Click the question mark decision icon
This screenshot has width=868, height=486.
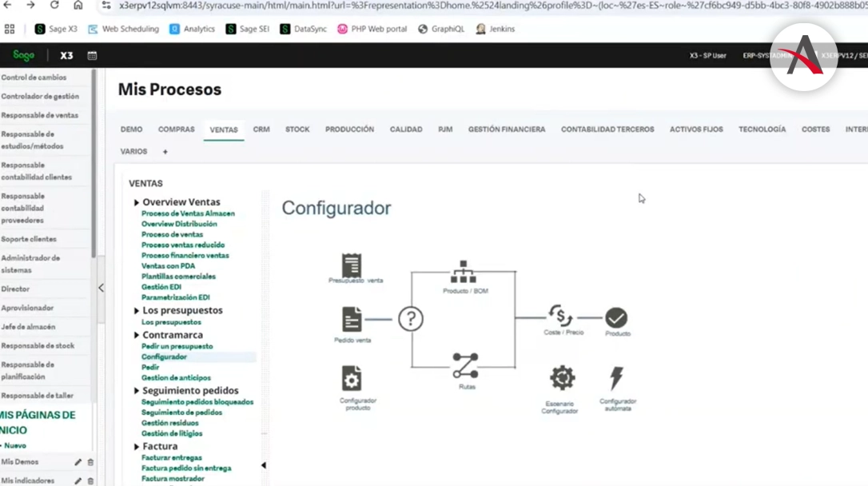pyautogui.click(x=411, y=319)
